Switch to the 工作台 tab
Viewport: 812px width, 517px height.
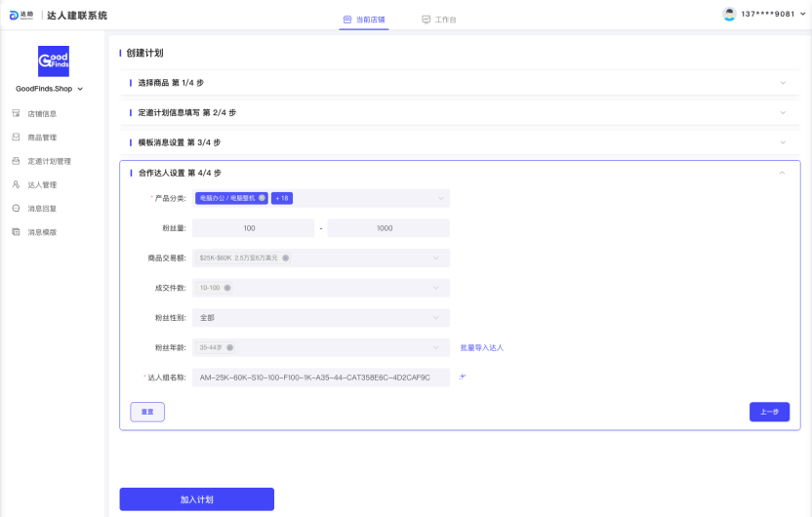439,20
